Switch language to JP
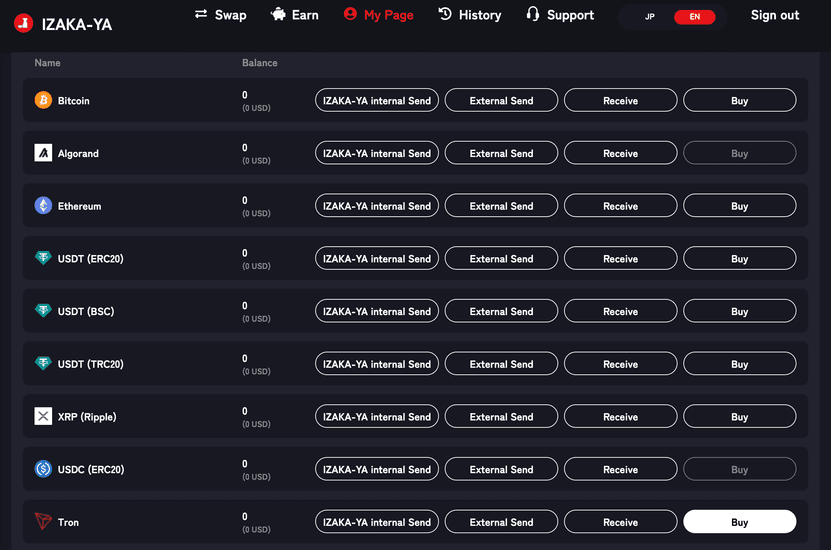 coord(650,17)
